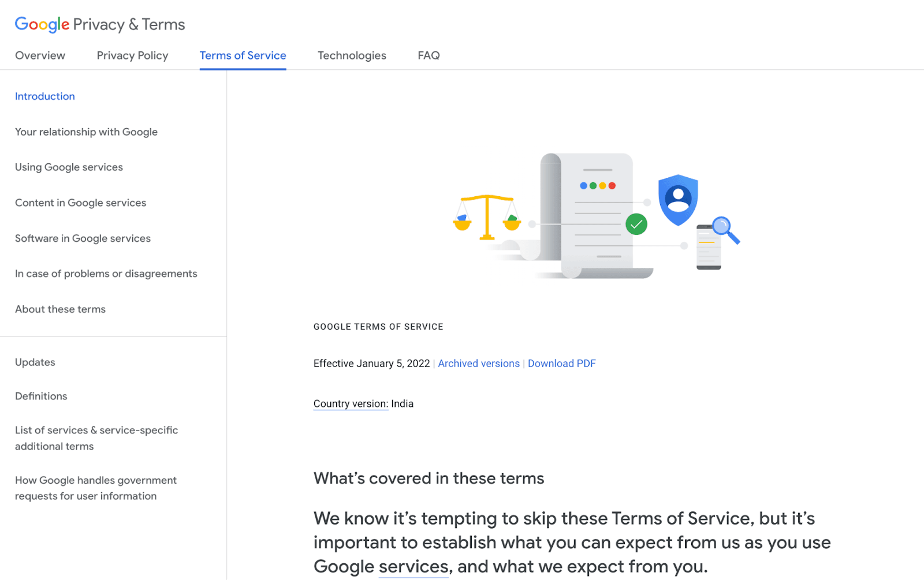This screenshot has height=580, width=924.
Task: Go to the FAQ tab
Action: click(x=429, y=55)
